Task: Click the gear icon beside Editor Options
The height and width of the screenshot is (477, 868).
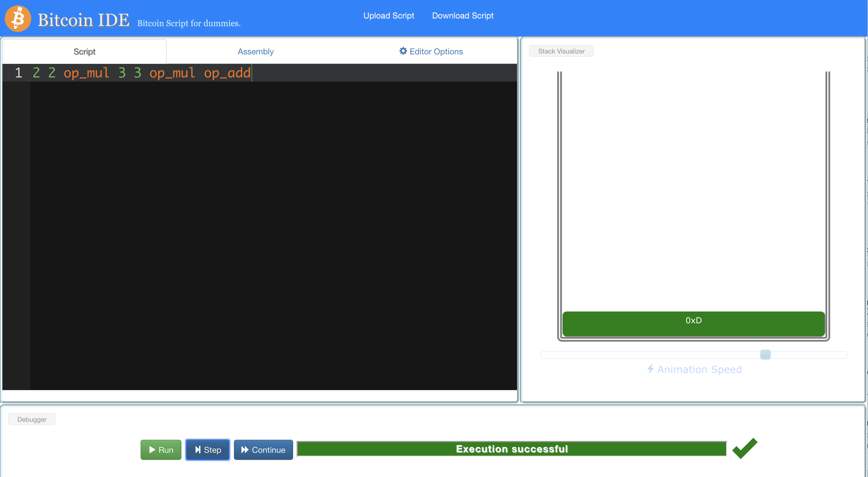Action: click(403, 51)
